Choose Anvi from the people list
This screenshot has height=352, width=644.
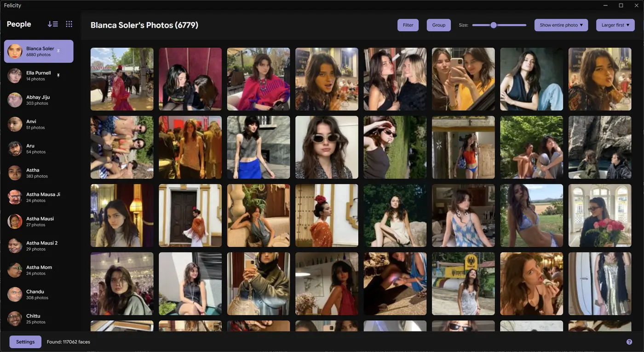coord(39,124)
